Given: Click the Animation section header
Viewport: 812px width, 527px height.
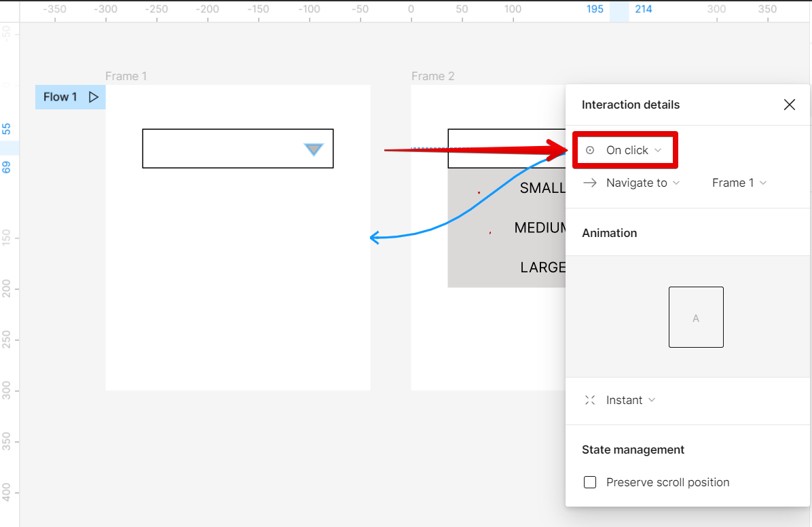Looking at the screenshot, I should pyautogui.click(x=609, y=232).
